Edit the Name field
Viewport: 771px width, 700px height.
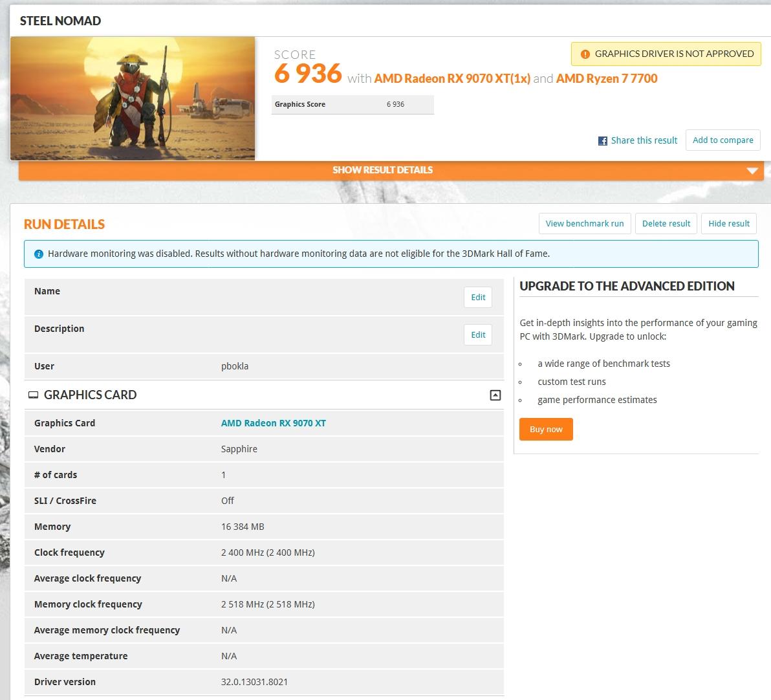[478, 298]
